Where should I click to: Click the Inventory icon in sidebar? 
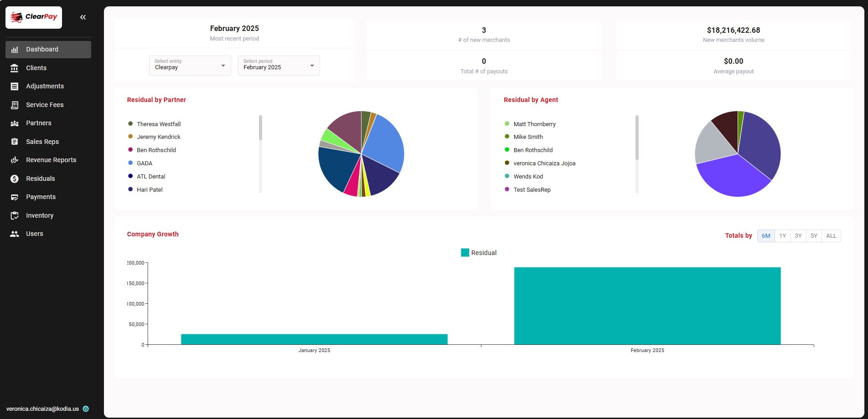click(x=15, y=215)
